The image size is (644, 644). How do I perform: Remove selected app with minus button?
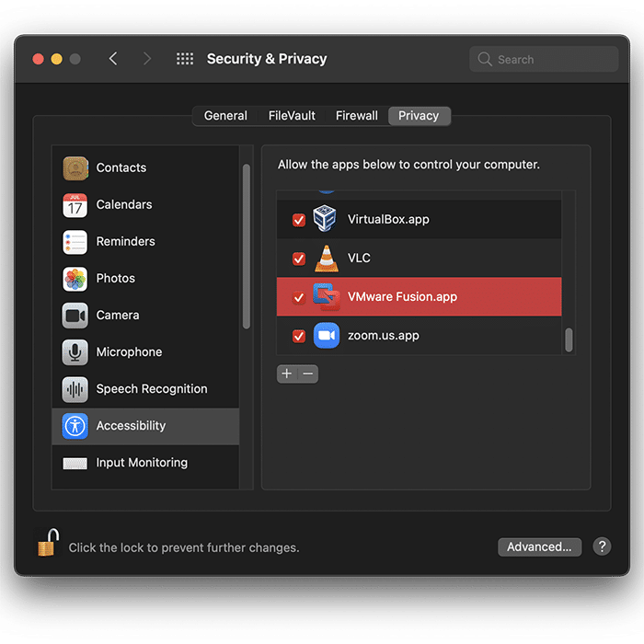point(308,374)
